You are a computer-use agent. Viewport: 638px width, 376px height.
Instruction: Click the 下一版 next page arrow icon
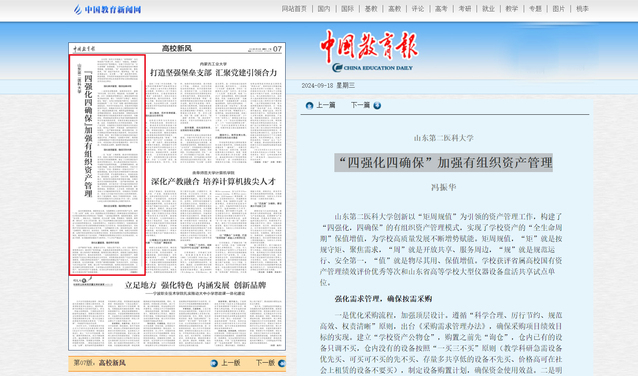(x=282, y=363)
